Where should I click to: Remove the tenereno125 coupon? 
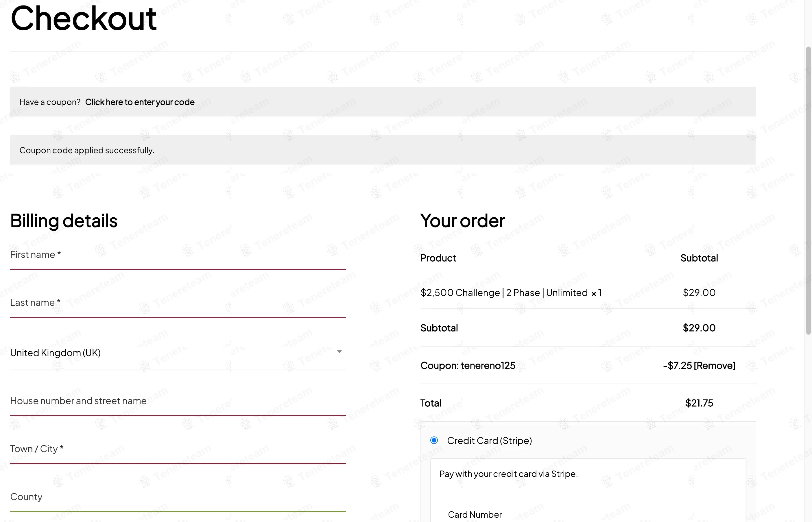point(715,365)
